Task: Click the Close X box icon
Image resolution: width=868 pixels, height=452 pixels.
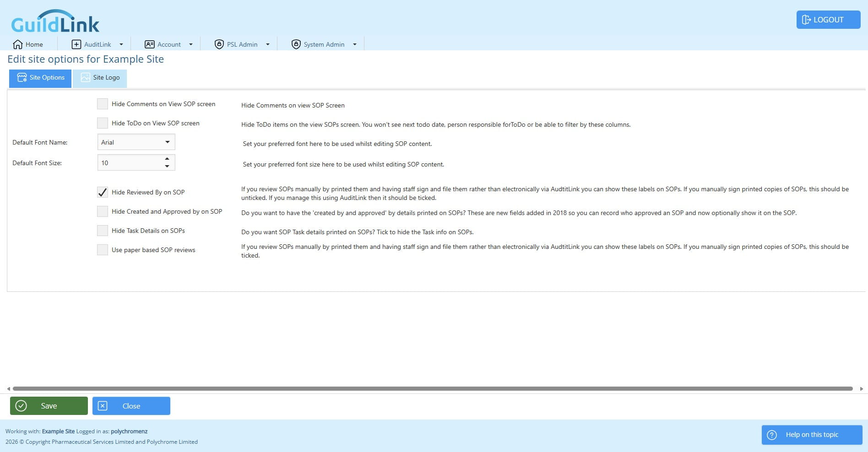Action: [103, 406]
